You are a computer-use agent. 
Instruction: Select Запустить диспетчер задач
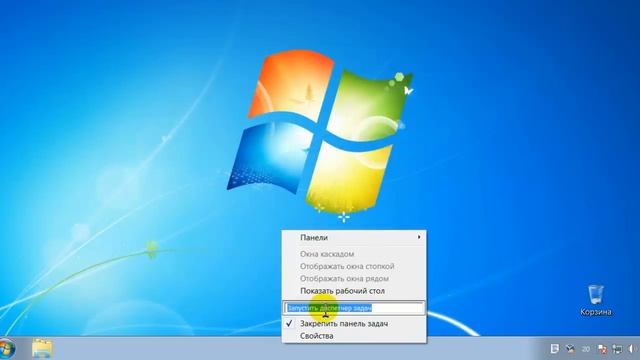pyautogui.click(x=354, y=308)
